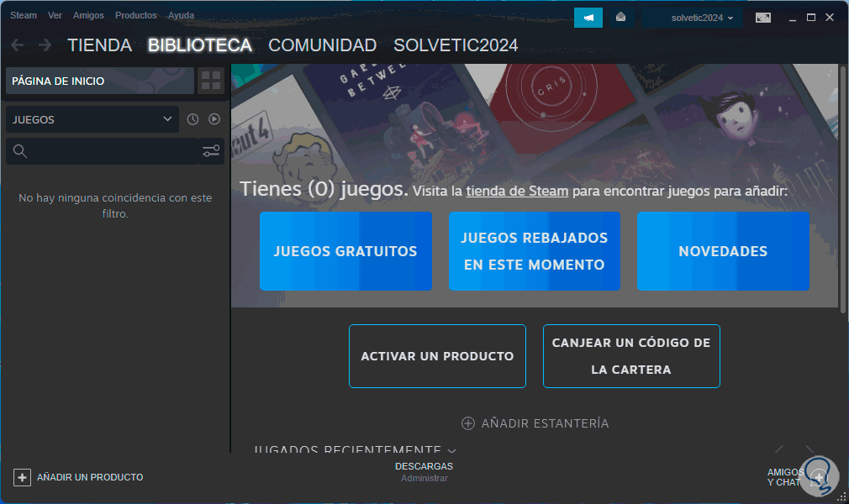Viewport: 849px width, 504px height.
Task: Click the JUEGOS GRATUITOS button
Action: [345, 251]
